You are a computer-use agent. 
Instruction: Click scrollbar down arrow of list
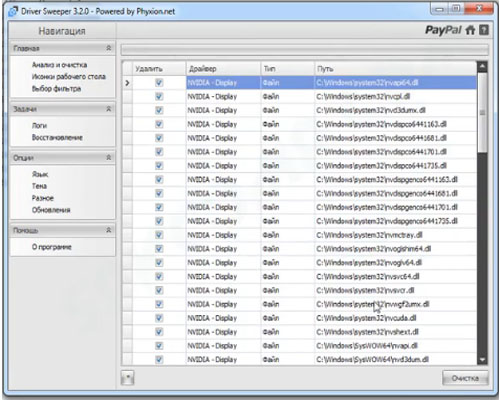(x=482, y=359)
